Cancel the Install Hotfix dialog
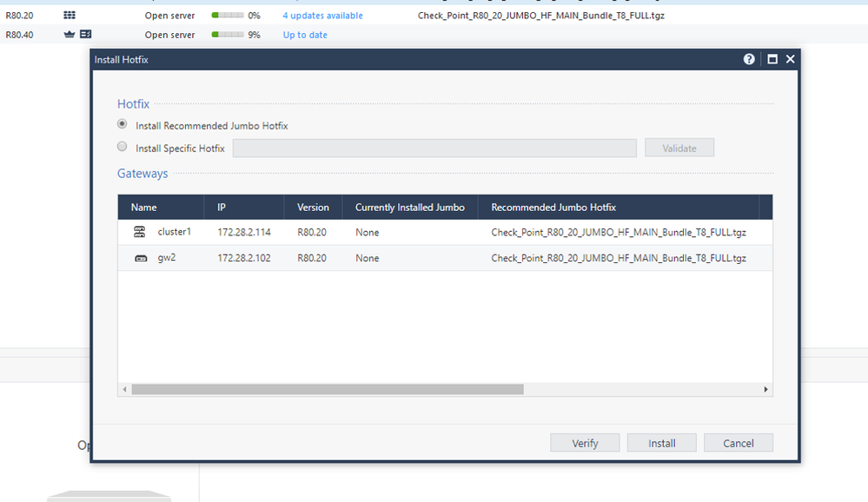The width and height of the screenshot is (868, 502). click(739, 443)
